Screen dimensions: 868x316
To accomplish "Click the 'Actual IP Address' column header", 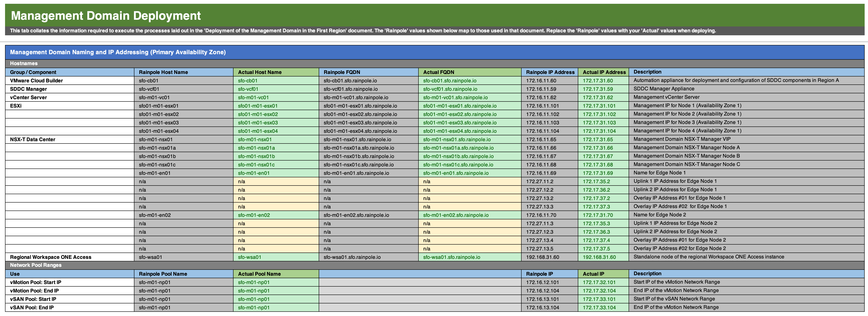I will point(603,72).
